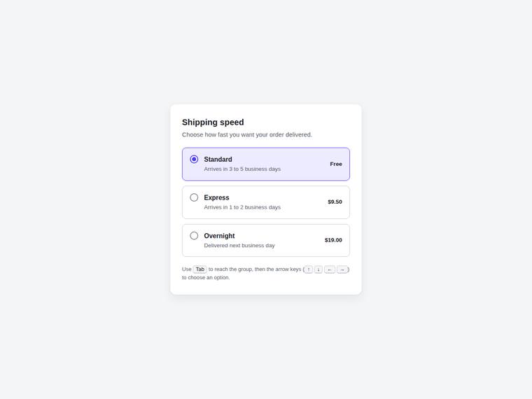Click the $19.00 price label
This screenshot has height=399, width=532.
pyautogui.click(x=333, y=240)
